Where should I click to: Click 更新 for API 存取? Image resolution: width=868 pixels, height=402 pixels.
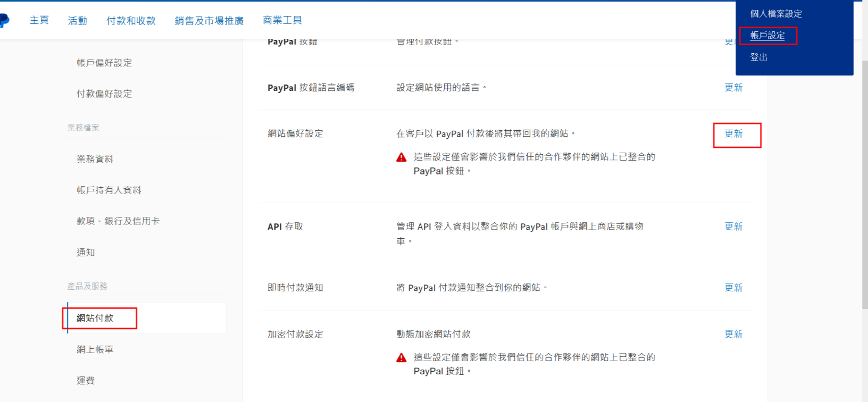(733, 226)
